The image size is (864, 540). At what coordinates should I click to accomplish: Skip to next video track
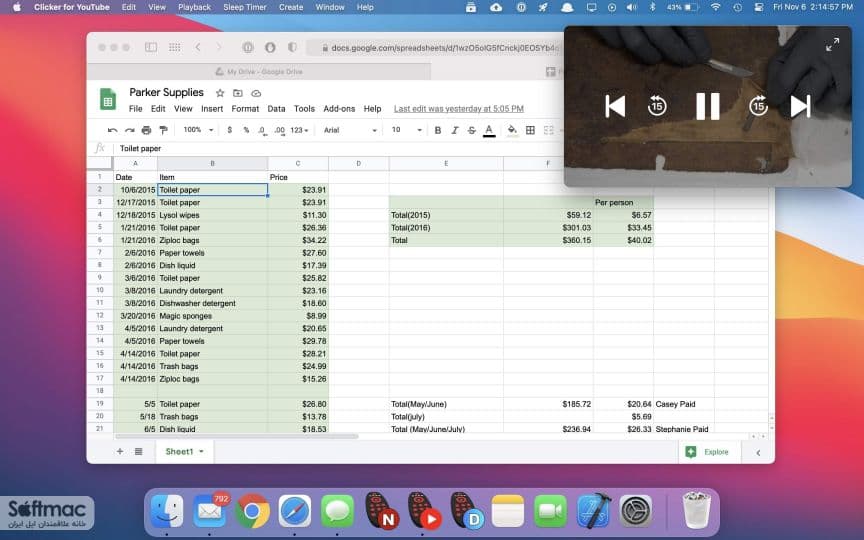click(x=801, y=106)
